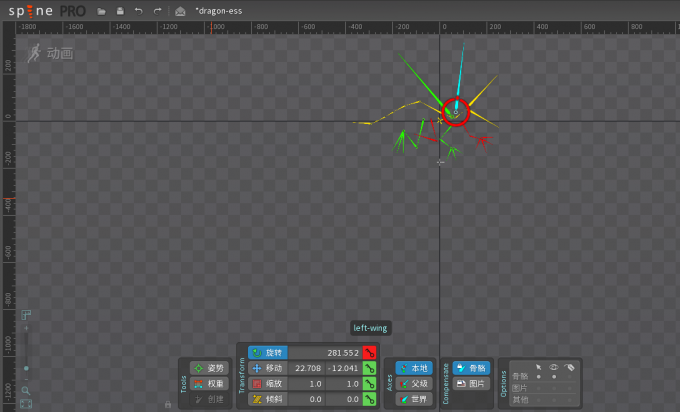Click the selection arrow column icon in Options
680x412 pixels.
click(539, 367)
